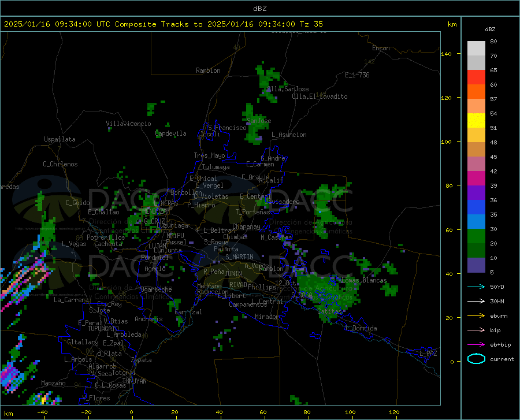The width and height of the screenshot is (520, 420).
Task: Click the -40 tick label on the bottom axis
Action: [42, 412]
